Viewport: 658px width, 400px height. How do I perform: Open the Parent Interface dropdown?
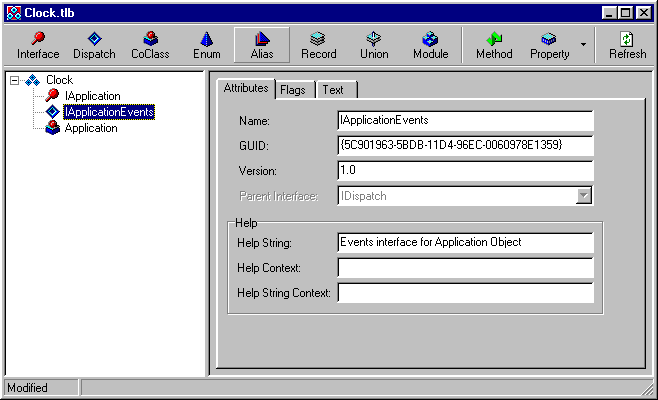click(x=584, y=196)
